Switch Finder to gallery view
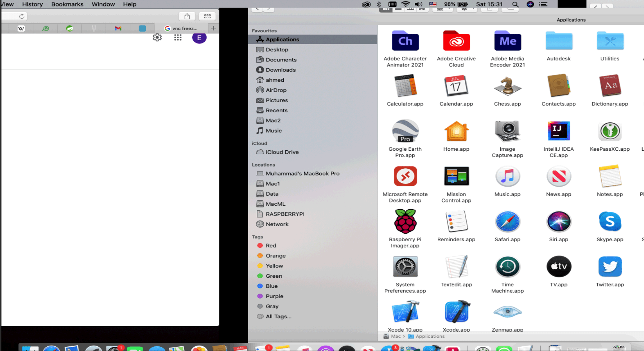 (422, 9)
